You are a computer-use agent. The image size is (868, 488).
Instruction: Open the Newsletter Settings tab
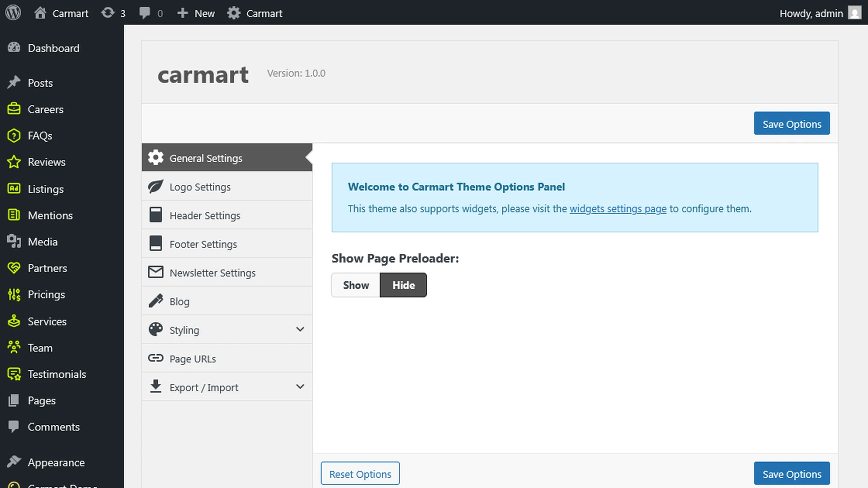[x=227, y=272]
